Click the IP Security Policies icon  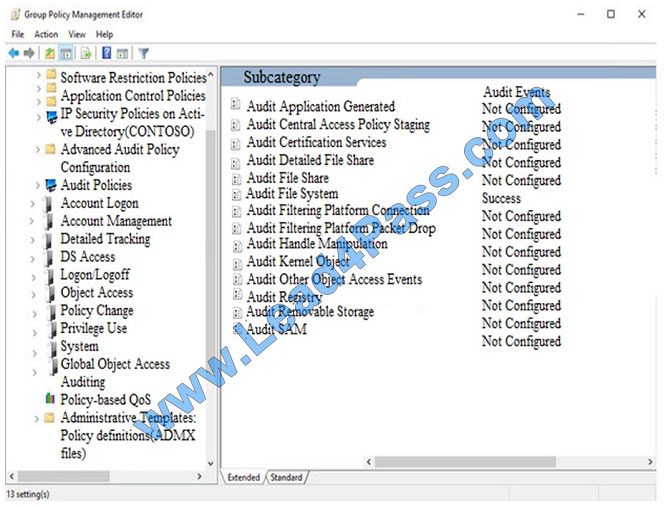point(51,116)
